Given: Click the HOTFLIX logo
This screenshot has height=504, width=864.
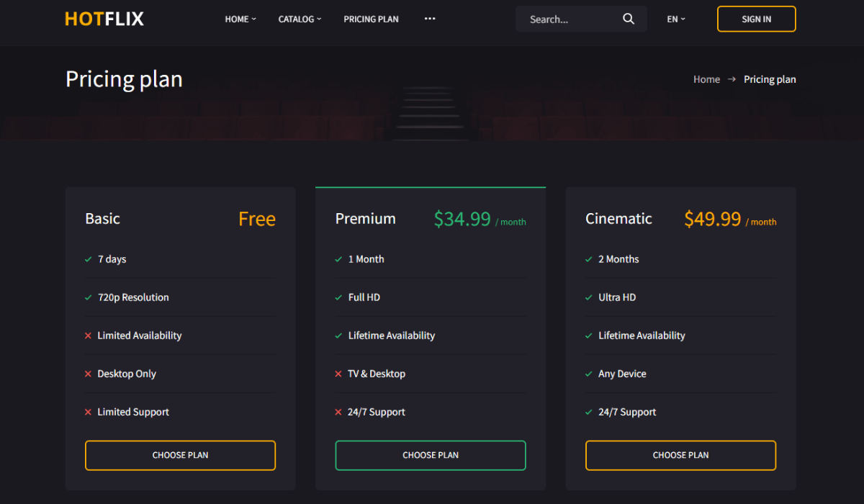Looking at the screenshot, I should (104, 19).
